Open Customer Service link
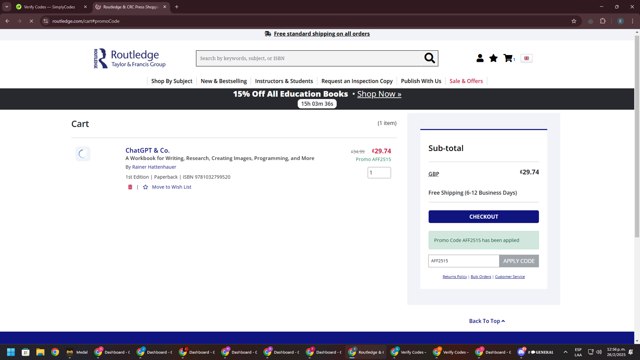Viewport: 640px width, 360px height. [x=510, y=277]
